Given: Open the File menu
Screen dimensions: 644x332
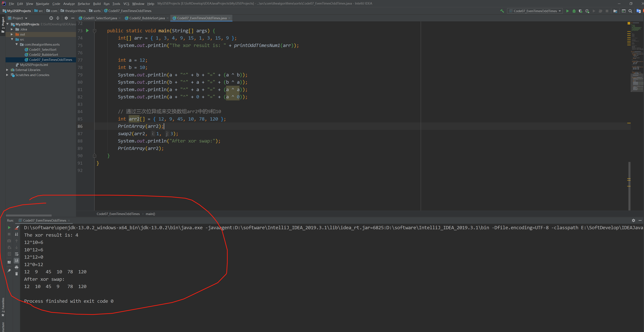Looking at the screenshot, I should pyautogui.click(x=11, y=4).
